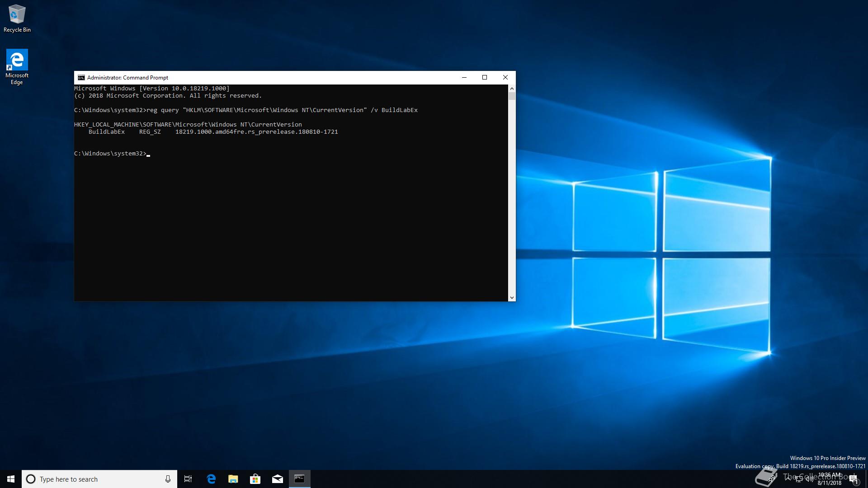
Task: Click the 'Version 10.0.18219.1000' text line
Action: (x=152, y=89)
